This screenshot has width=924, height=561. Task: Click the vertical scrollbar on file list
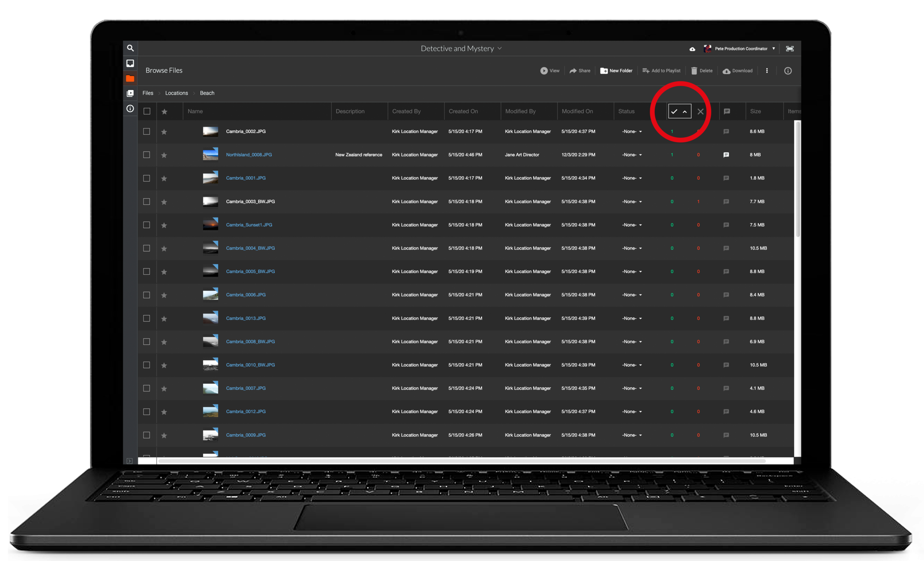(x=798, y=180)
